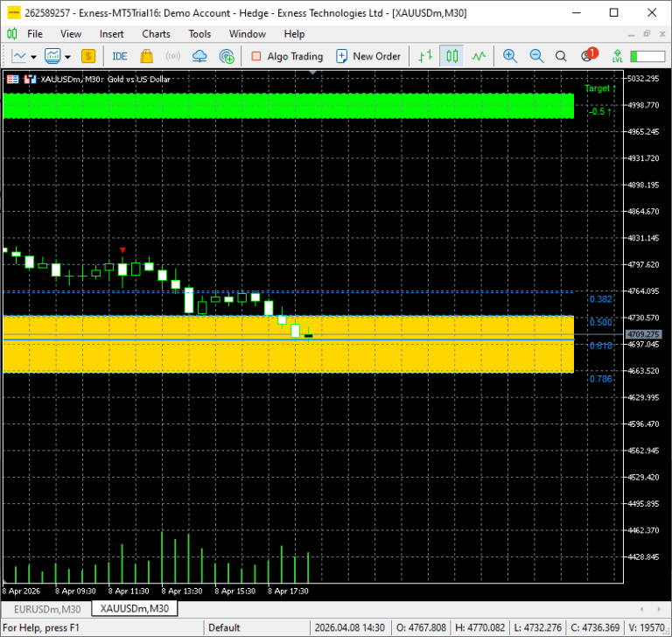Expand the chart type dropdown arrow
This screenshot has height=637, width=672.
tap(33, 57)
